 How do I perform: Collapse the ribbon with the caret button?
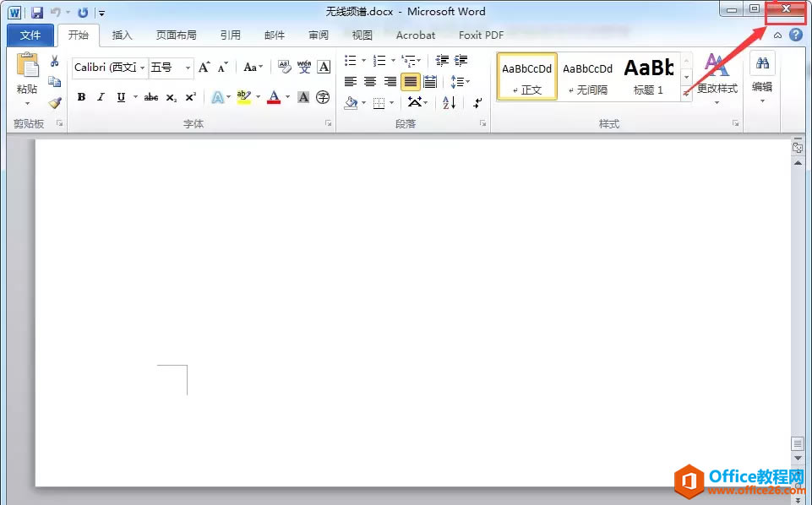point(778,35)
